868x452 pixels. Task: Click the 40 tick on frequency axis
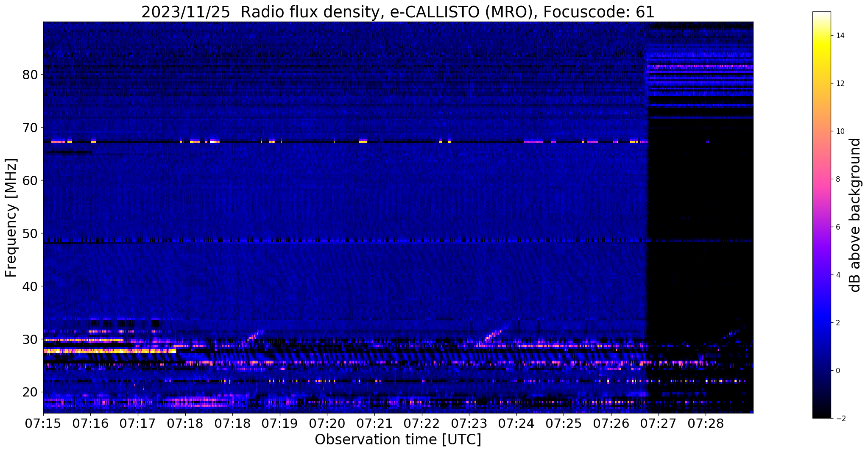30,287
